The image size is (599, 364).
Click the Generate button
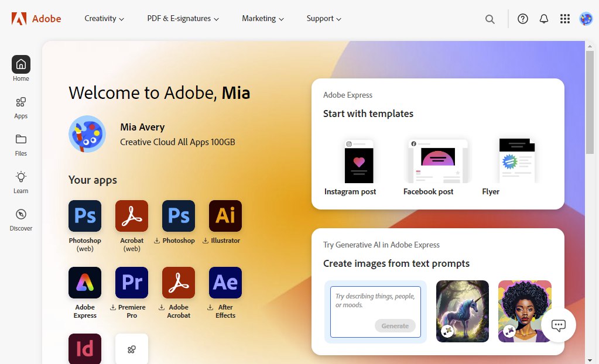pos(395,326)
